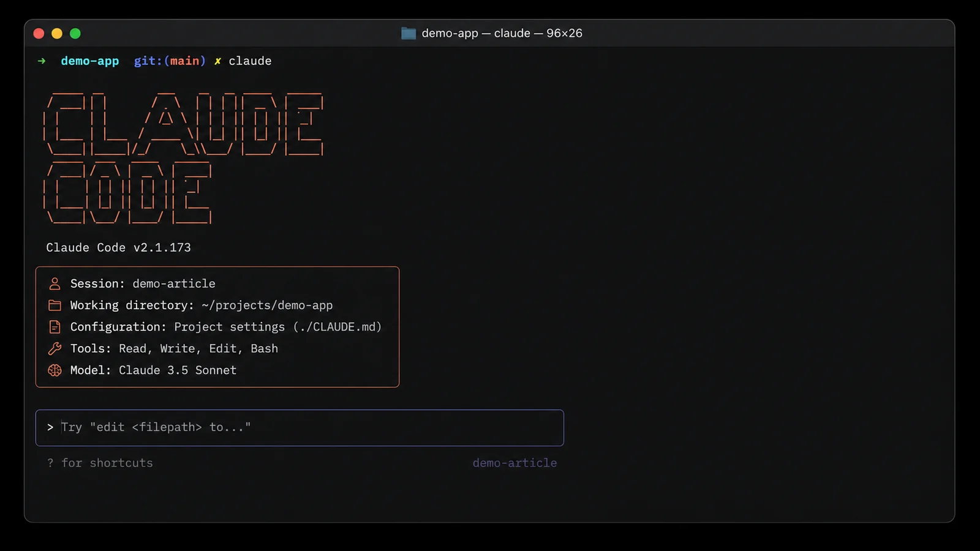Click the 'demo-app' directory name in prompt
980x551 pixels.
pyautogui.click(x=90, y=61)
